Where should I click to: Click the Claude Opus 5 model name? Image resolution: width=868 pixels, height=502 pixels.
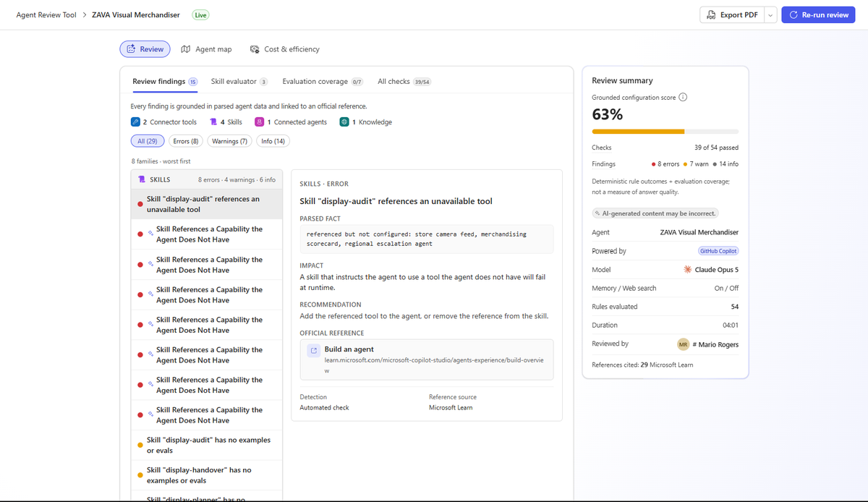(x=717, y=270)
